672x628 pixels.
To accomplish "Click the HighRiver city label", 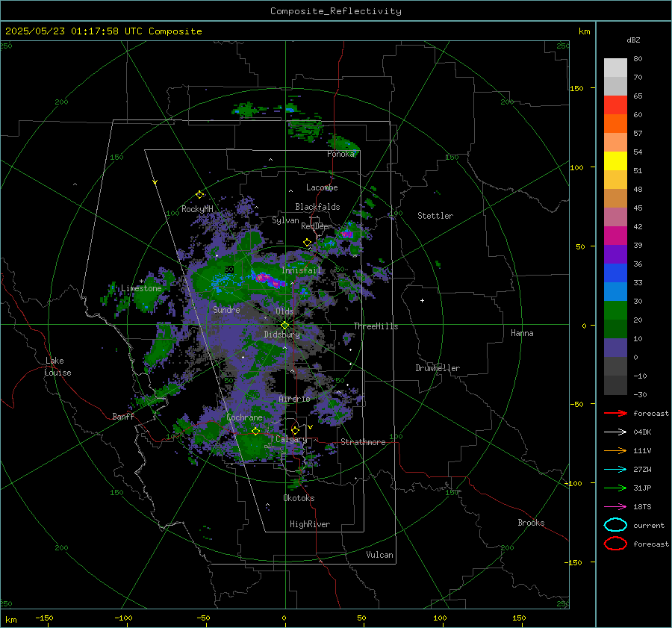I will (x=310, y=524).
